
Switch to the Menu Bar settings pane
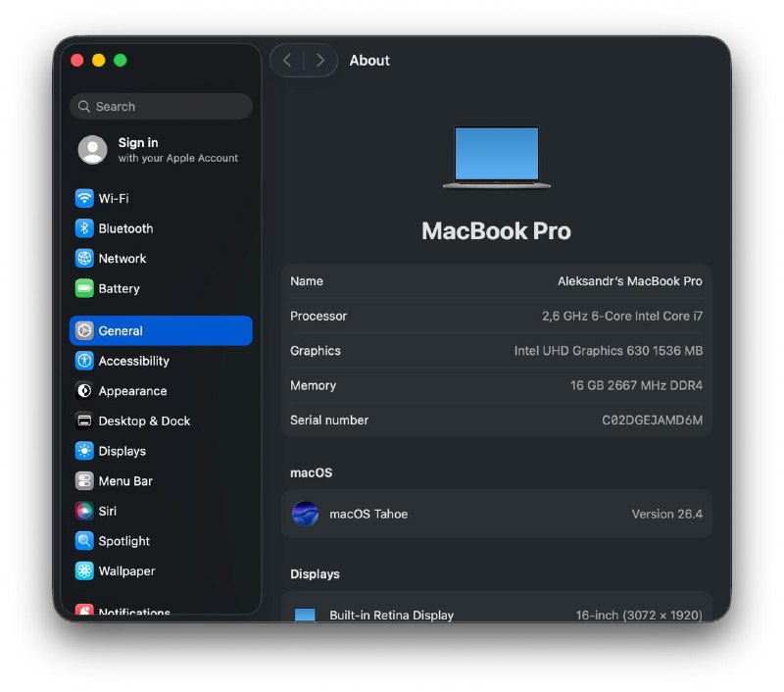click(x=125, y=480)
